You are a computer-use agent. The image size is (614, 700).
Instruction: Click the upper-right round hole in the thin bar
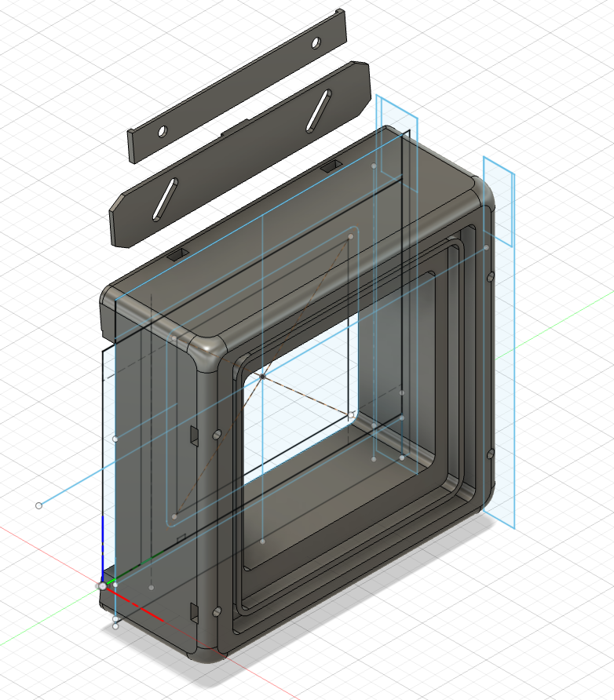(x=316, y=43)
